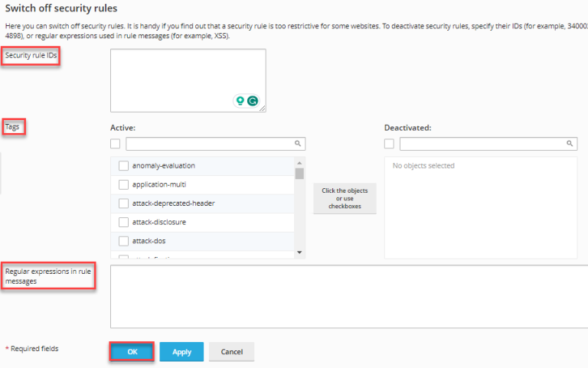Click the Active tags search field
Screen dimensions: 588x368
[x=210, y=144]
